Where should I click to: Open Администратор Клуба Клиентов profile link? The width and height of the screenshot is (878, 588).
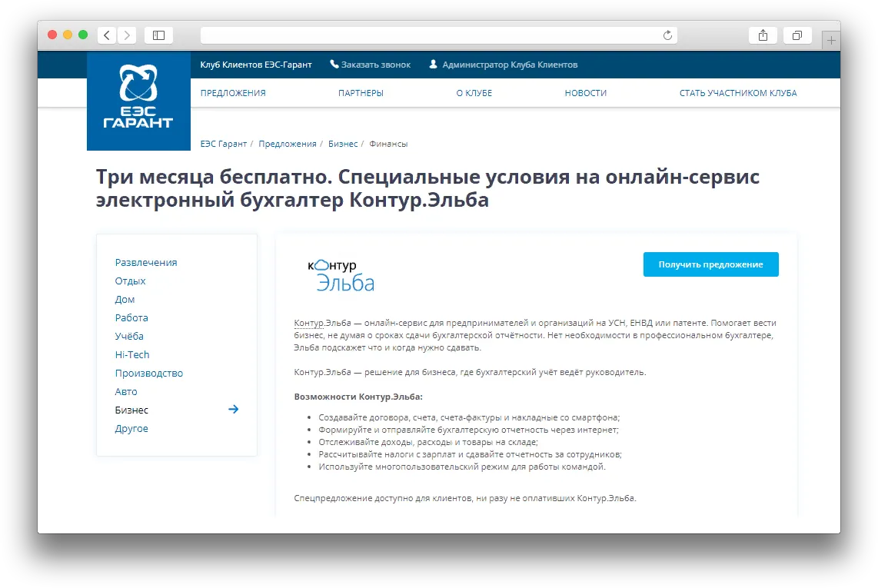tap(510, 65)
